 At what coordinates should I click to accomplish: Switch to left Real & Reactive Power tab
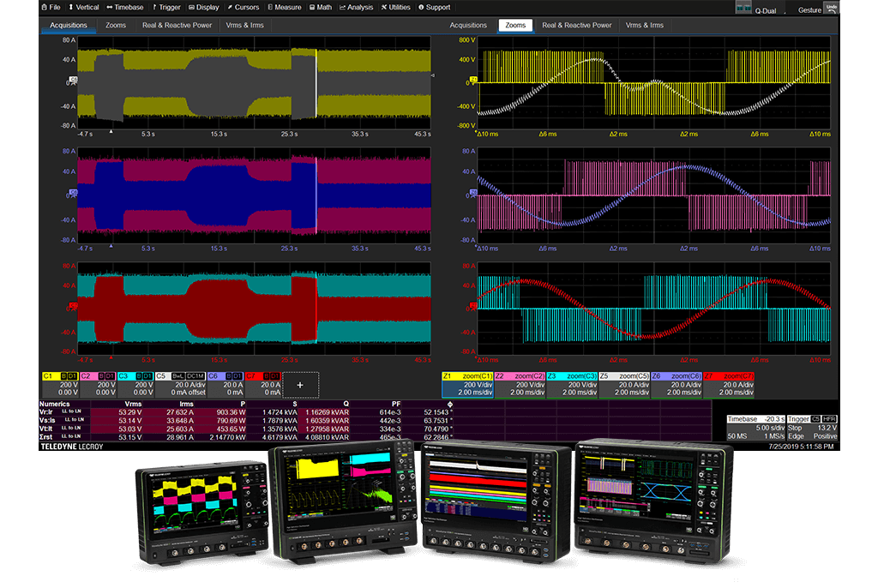[x=177, y=26]
